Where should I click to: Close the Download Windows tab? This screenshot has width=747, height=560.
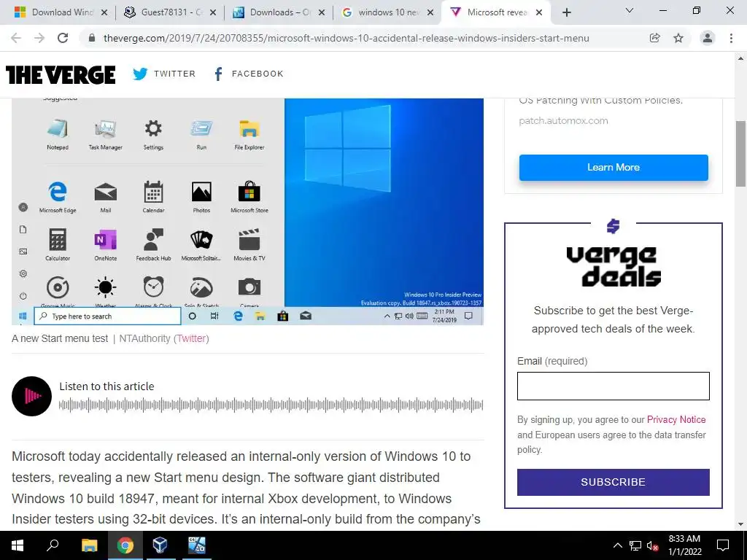coord(104,12)
